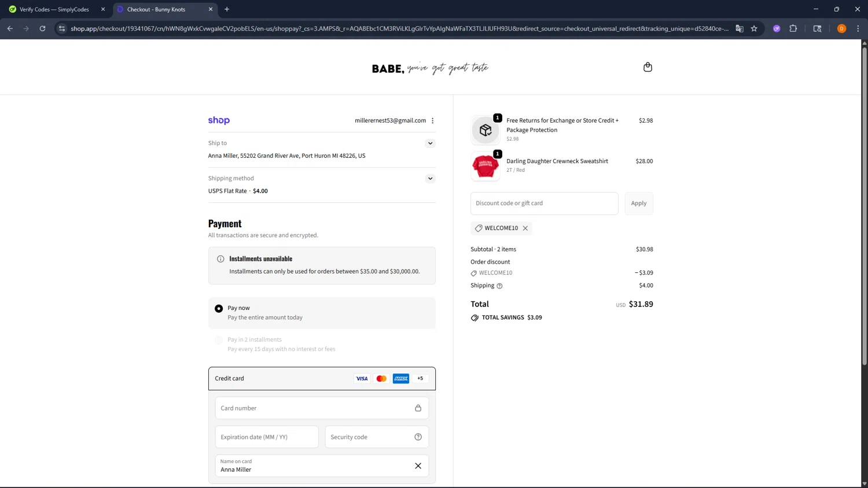View site information in address bar
Viewport: 868px width, 488px height.
pyautogui.click(x=62, y=28)
